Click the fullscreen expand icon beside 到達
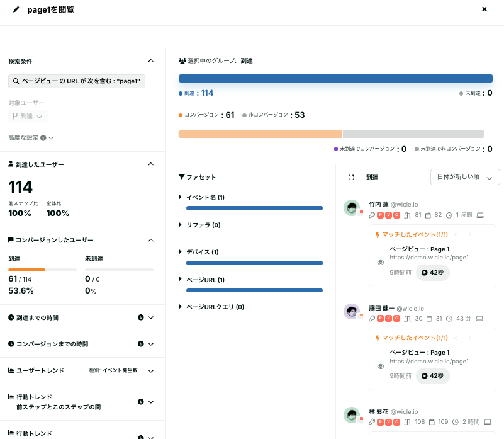The image size is (504, 439). 351,178
